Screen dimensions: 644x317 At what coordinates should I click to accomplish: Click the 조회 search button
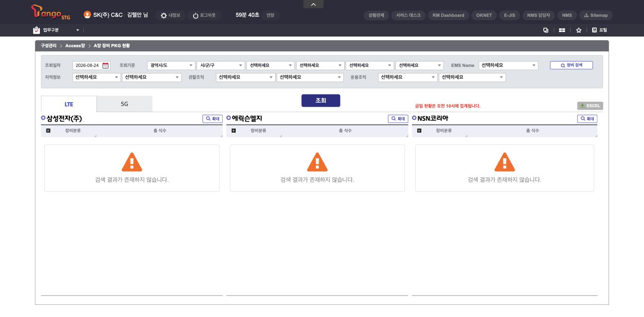[321, 101]
